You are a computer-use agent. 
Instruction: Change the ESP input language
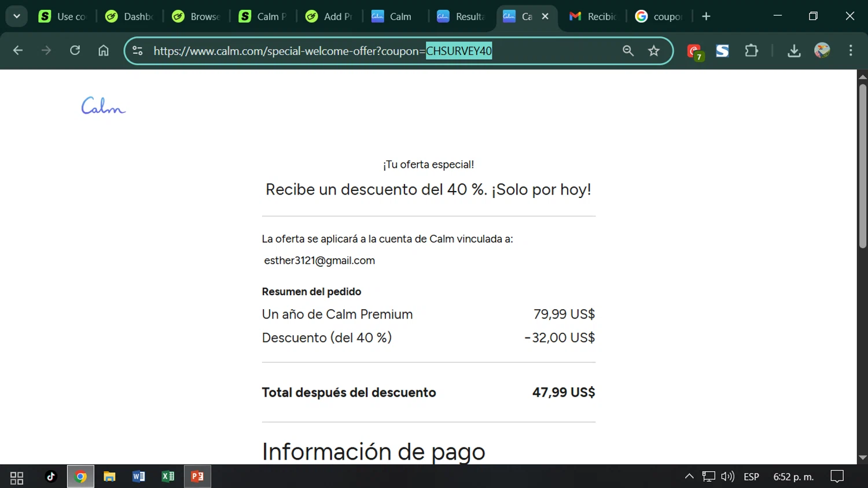[x=751, y=476]
